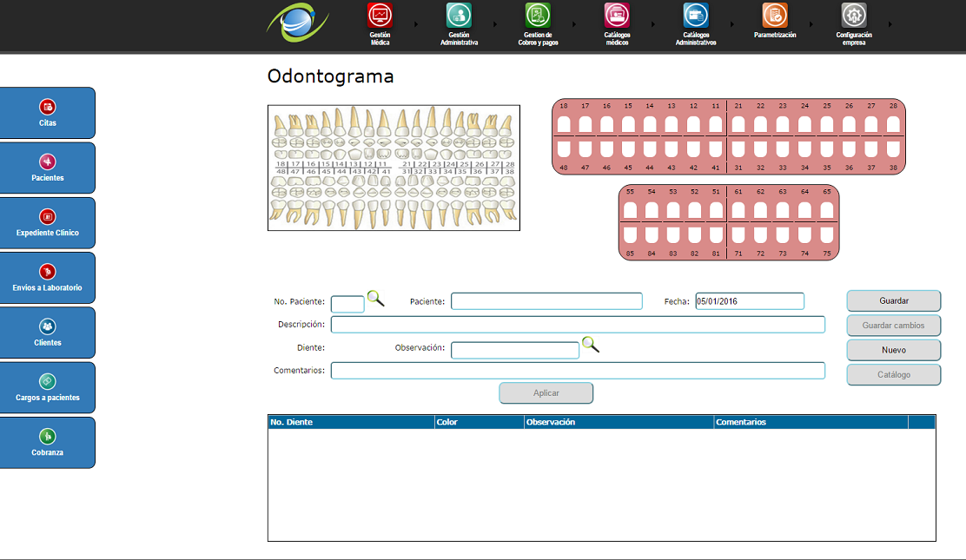Go to Citas in the sidebar

coord(48,113)
